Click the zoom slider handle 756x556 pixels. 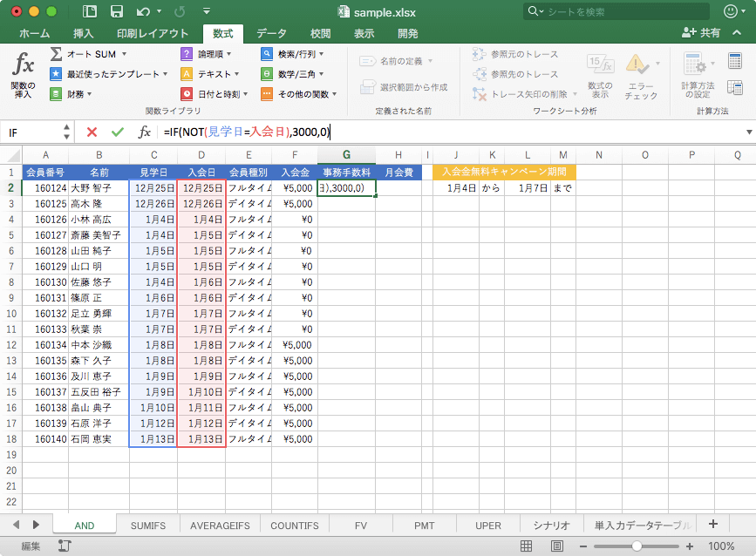point(637,546)
